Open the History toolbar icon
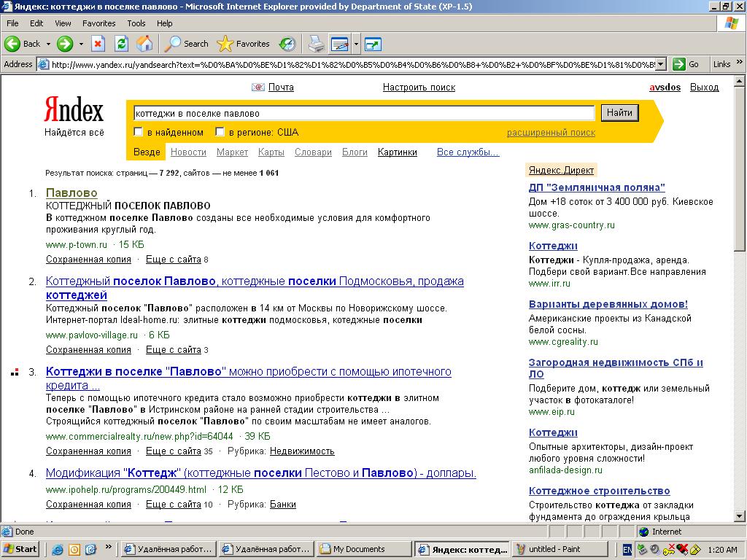Viewport: 747px width, 560px height. click(287, 44)
